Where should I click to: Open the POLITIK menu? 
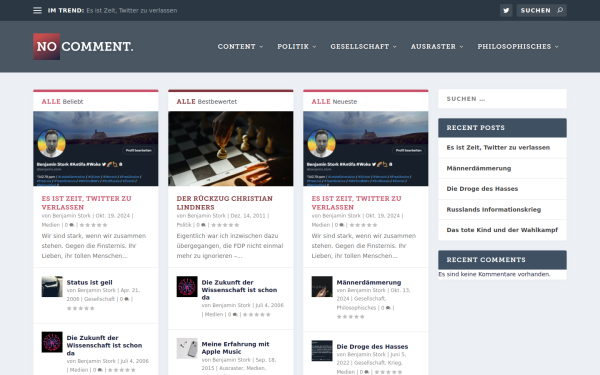coord(293,46)
